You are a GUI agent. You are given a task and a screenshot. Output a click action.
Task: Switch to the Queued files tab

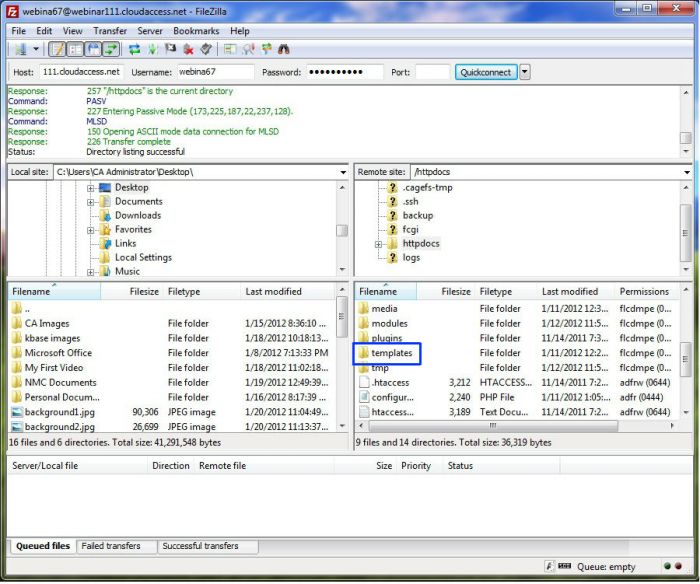pyautogui.click(x=43, y=546)
